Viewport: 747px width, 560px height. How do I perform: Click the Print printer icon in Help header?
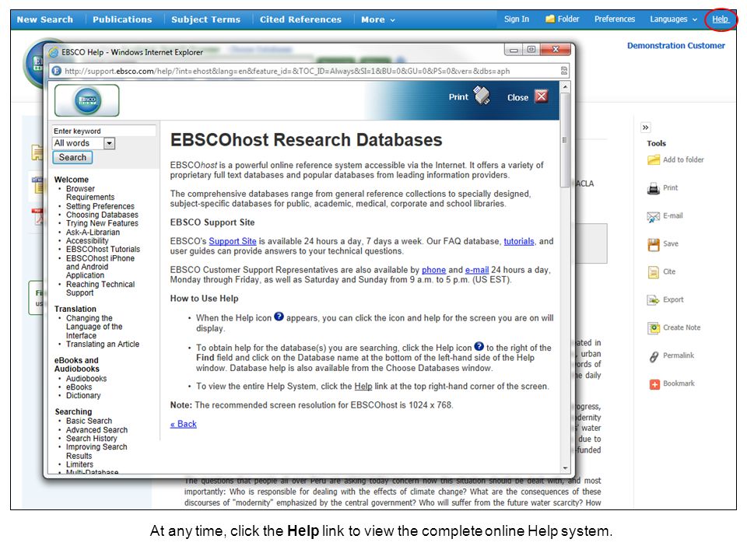(x=482, y=96)
